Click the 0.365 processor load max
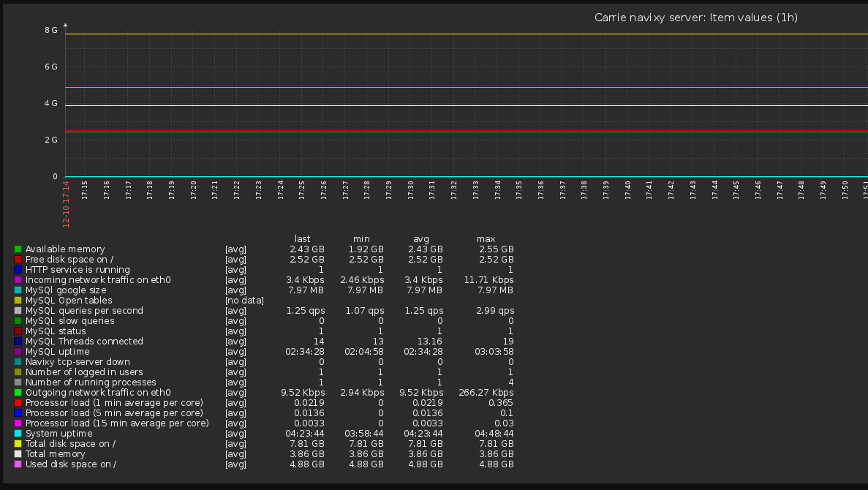Image resolution: width=868 pixels, height=490 pixels. [501, 403]
